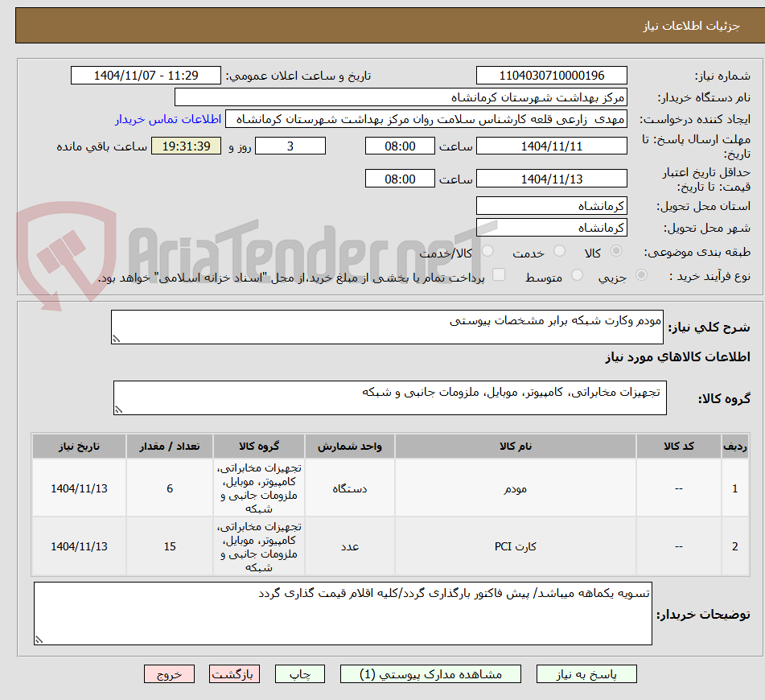Click the مودم row date 1404/11/13
Image resolution: width=765 pixels, height=700 pixels.
tap(79, 488)
